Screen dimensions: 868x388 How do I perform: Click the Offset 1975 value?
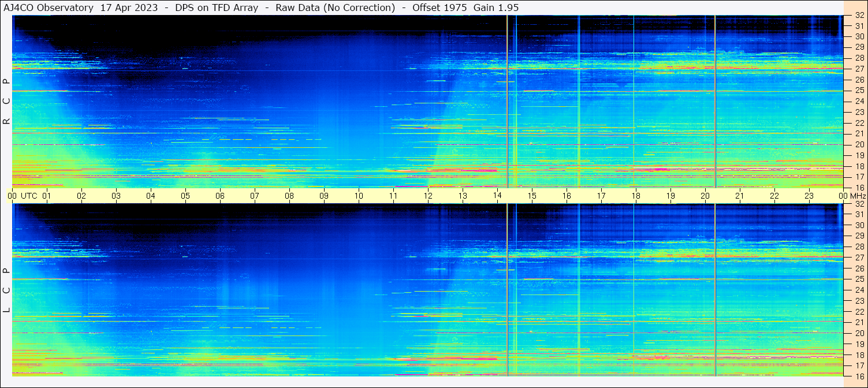(439, 8)
